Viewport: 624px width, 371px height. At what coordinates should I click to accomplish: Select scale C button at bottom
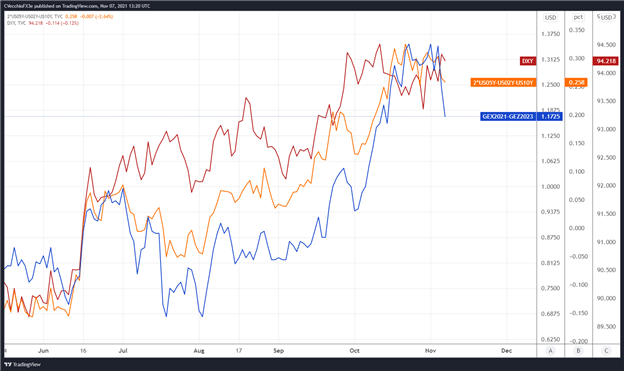pyautogui.click(x=606, y=351)
